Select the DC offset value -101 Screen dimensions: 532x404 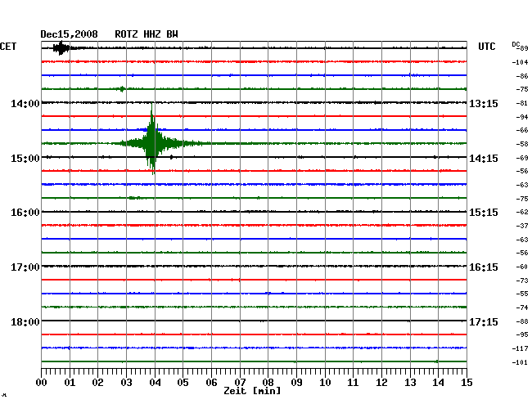(520, 362)
